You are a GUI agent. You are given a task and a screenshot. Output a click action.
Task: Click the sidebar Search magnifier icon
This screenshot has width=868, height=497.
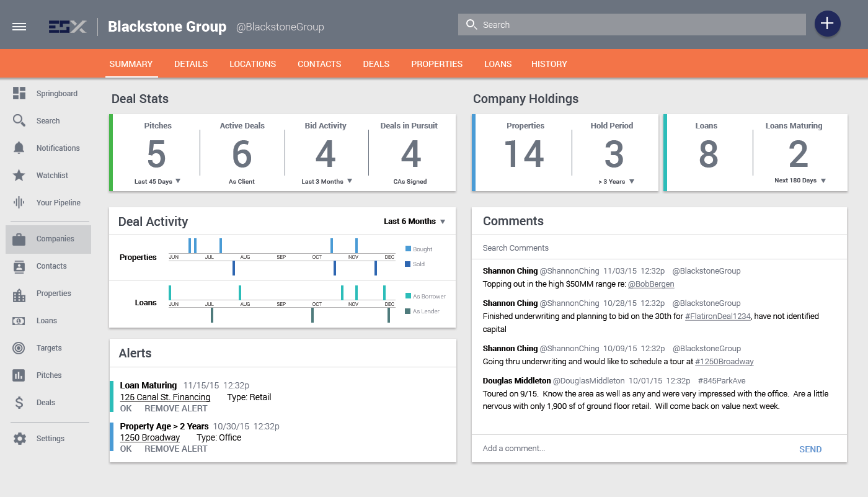tap(19, 120)
